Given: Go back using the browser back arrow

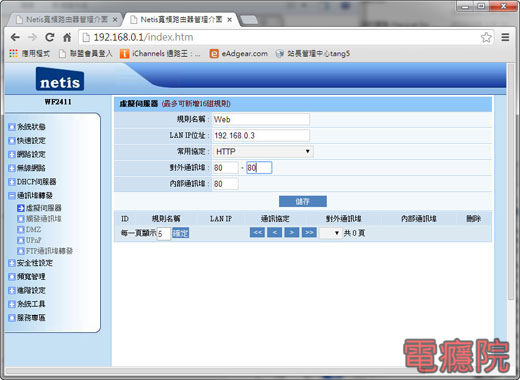Looking at the screenshot, I should pyautogui.click(x=15, y=37).
